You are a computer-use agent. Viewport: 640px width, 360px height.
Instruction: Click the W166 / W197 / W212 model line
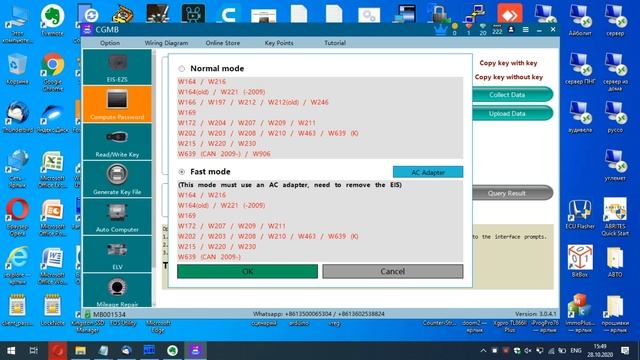[x=253, y=102]
